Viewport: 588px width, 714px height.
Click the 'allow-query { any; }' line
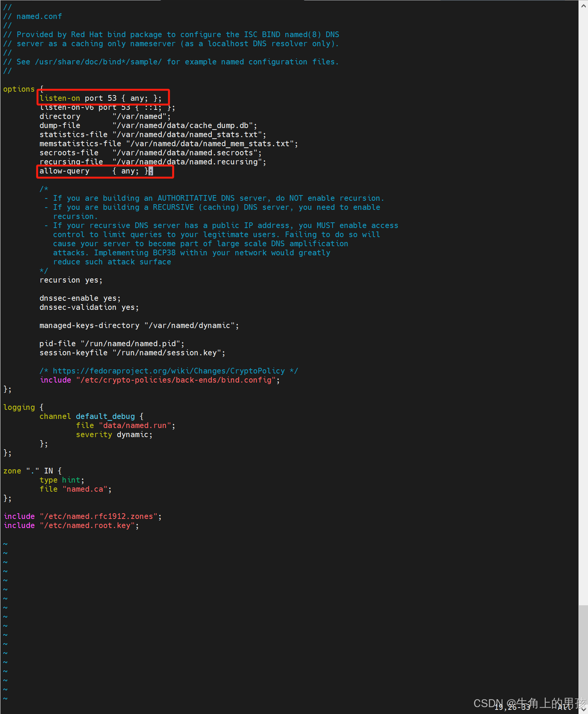tap(96, 171)
